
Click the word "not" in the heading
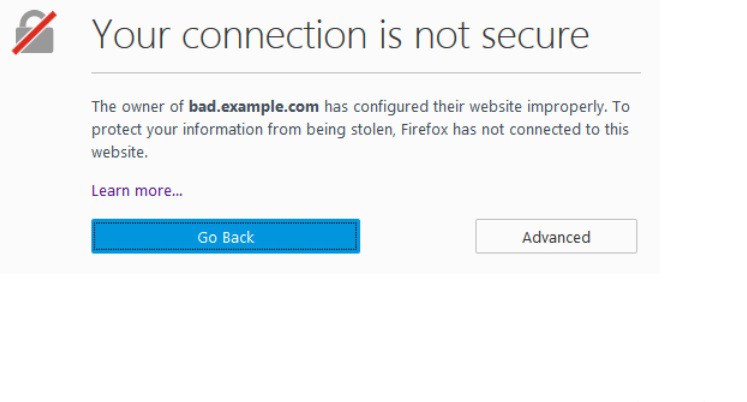(x=440, y=36)
